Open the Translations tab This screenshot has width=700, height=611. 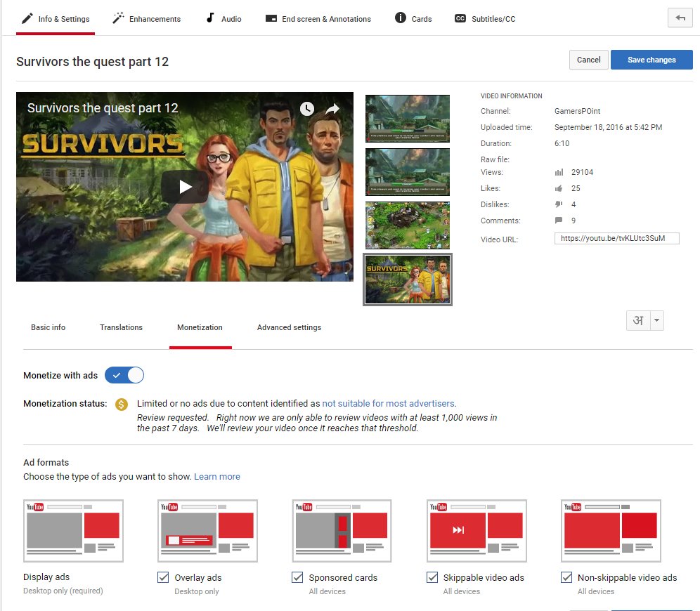click(121, 327)
